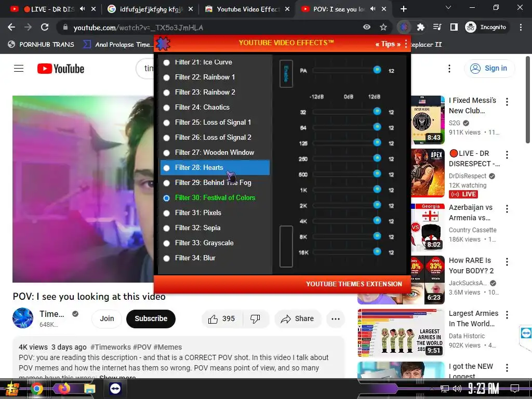
Task: Select Filter 26: Loss of Signal 2
Action: tap(215, 137)
